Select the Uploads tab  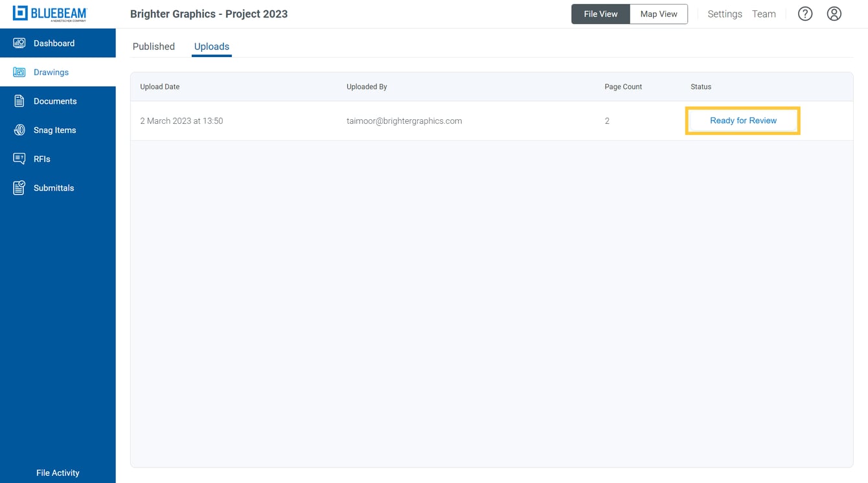211,46
